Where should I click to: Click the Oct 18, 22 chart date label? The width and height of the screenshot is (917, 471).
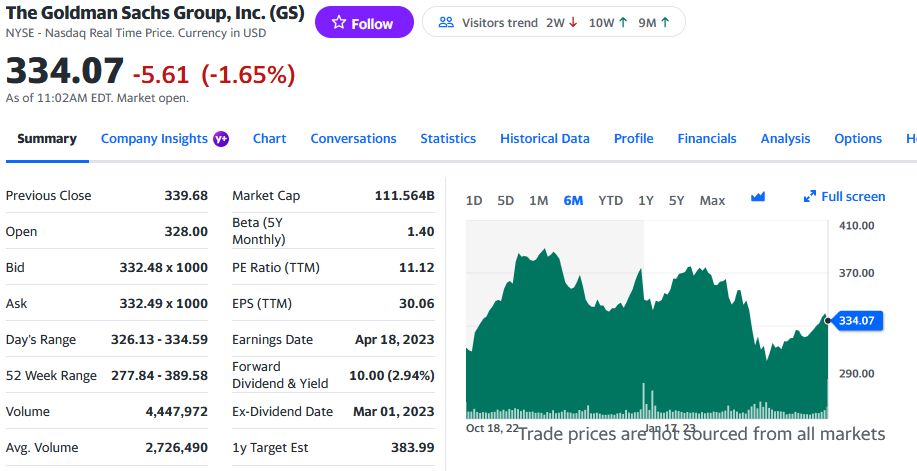click(492, 428)
